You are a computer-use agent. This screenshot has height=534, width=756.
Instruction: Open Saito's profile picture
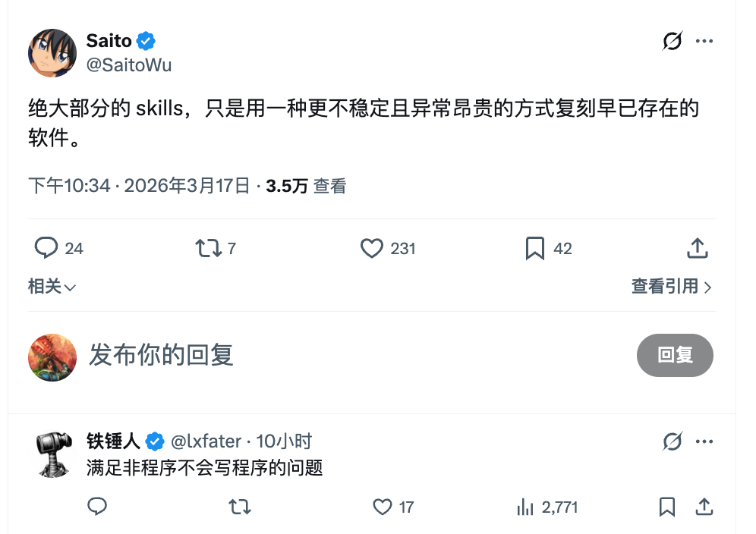click(52, 53)
